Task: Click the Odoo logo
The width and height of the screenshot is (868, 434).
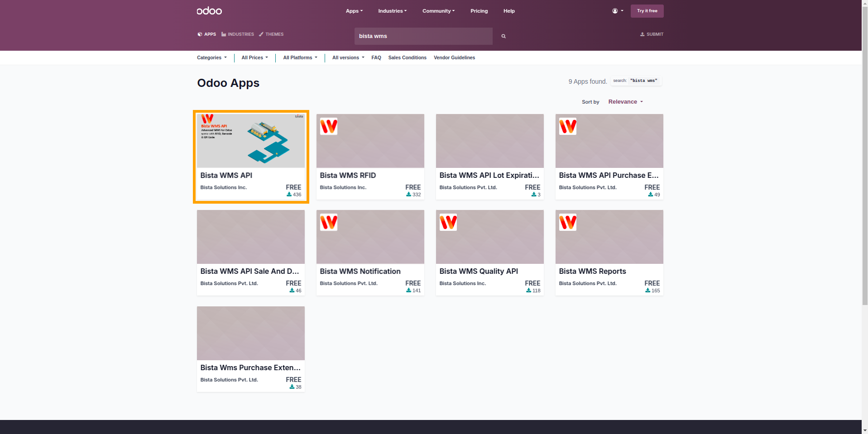Action: (209, 11)
